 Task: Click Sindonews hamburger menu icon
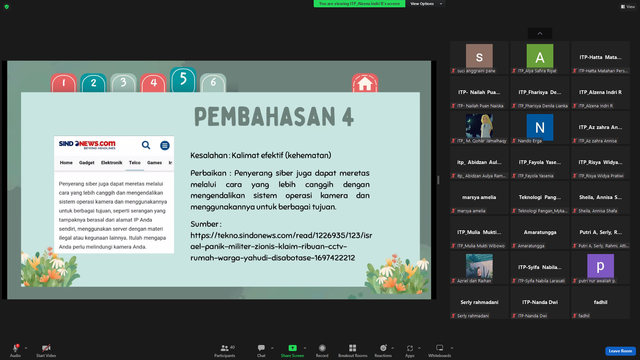coord(164,145)
